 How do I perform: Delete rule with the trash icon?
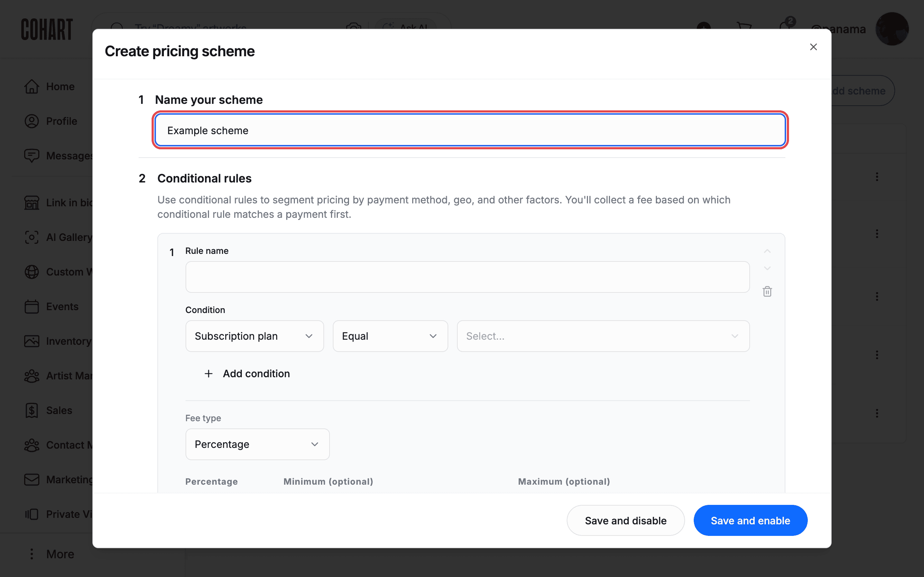click(767, 291)
